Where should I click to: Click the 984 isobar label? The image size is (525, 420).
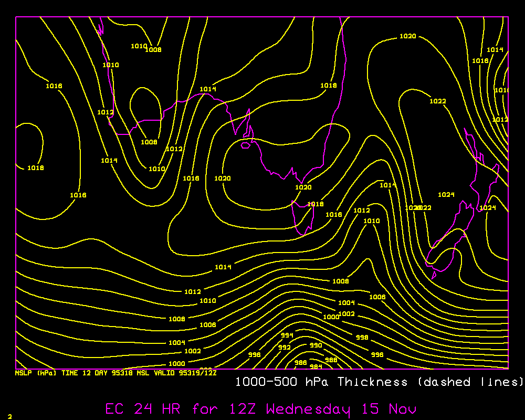(x=316, y=366)
